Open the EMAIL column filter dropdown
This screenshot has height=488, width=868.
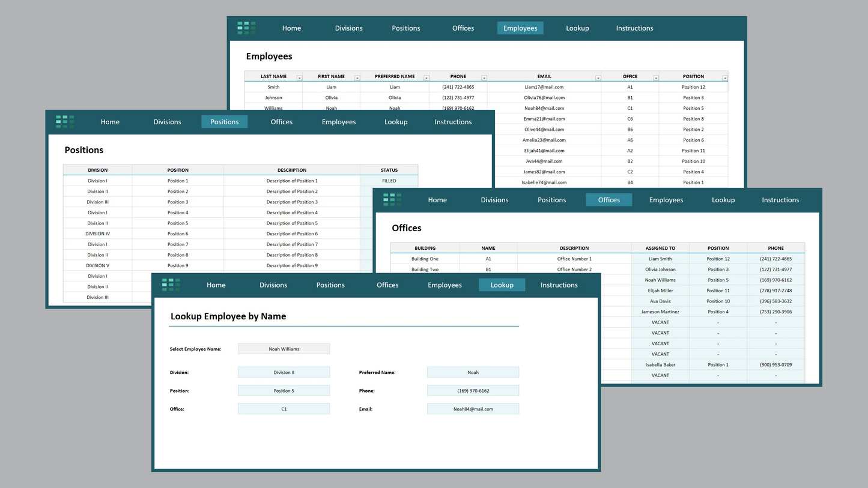[598, 77]
